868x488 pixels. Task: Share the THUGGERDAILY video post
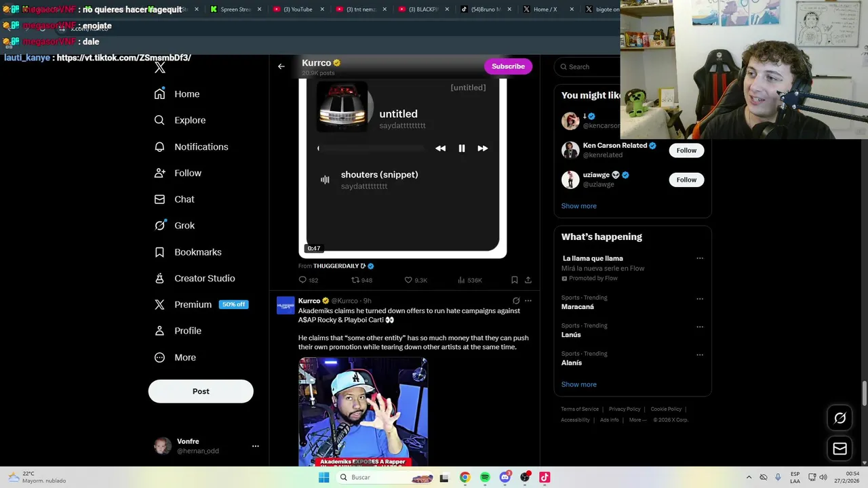point(528,280)
